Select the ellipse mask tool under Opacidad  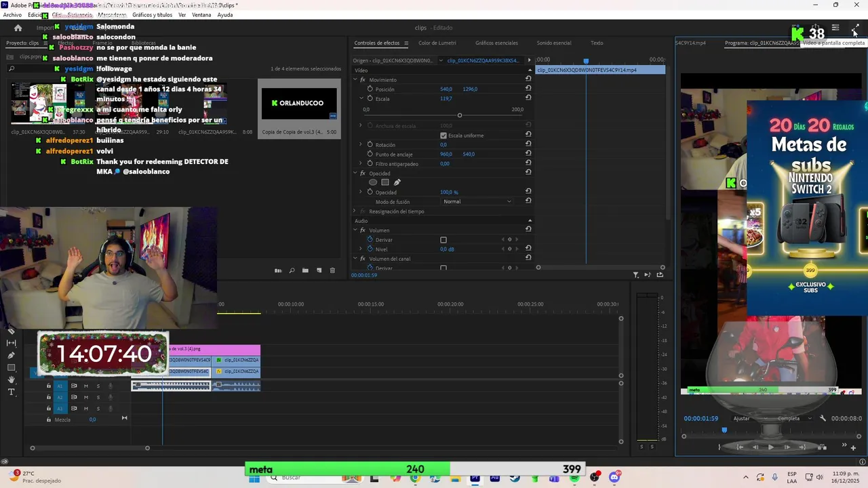pyautogui.click(x=373, y=182)
